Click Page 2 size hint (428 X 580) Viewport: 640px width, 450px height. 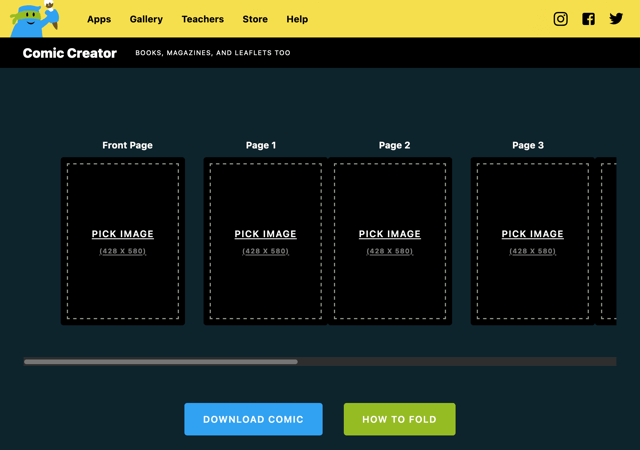[389, 251]
